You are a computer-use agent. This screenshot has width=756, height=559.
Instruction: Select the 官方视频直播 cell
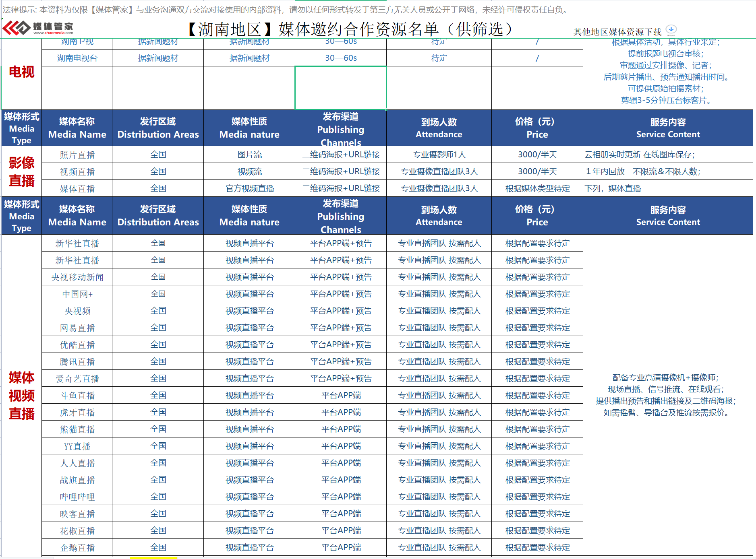[249, 188]
